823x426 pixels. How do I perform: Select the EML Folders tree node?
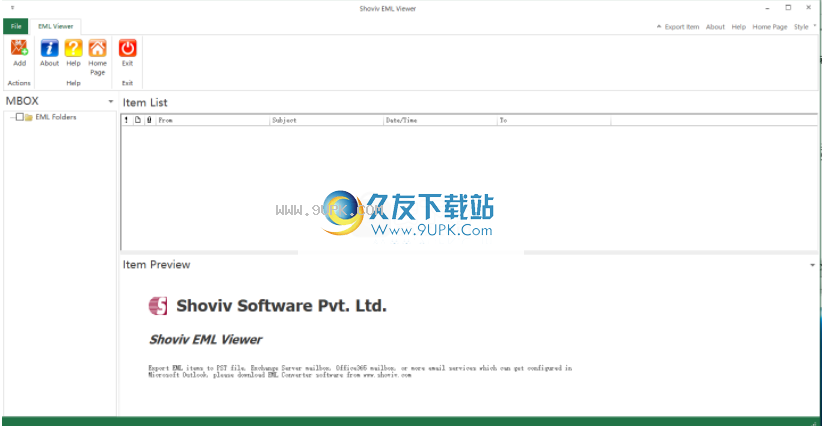(56, 117)
